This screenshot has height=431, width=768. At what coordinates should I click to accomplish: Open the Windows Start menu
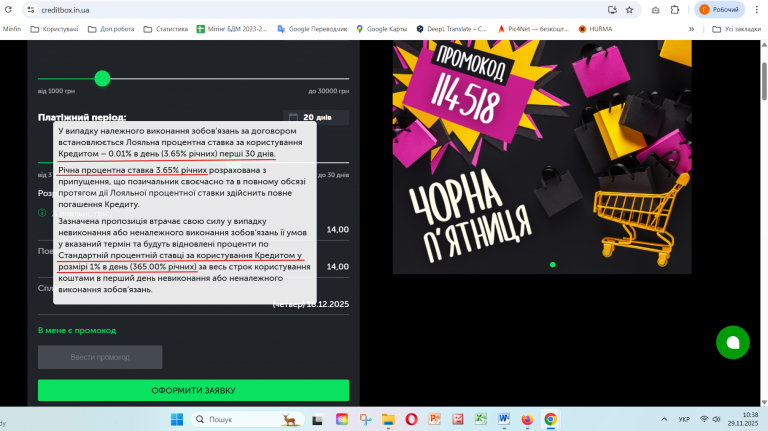click(177, 419)
